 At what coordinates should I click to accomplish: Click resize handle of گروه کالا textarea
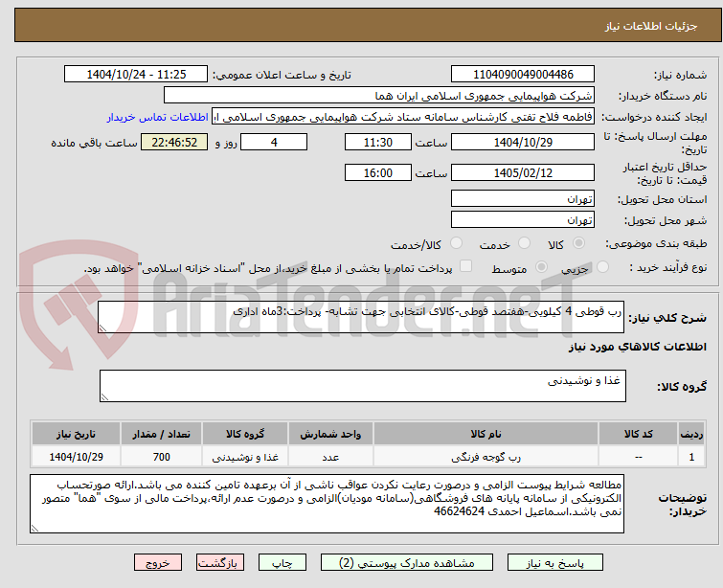click(x=104, y=397)
